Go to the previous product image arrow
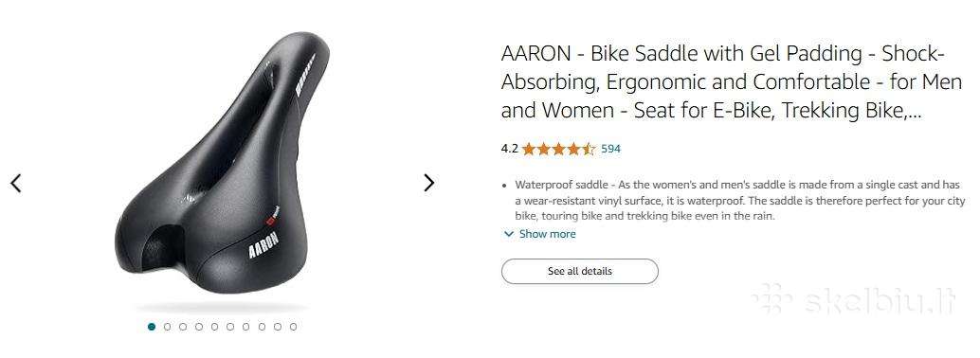 tap(16, 183)
